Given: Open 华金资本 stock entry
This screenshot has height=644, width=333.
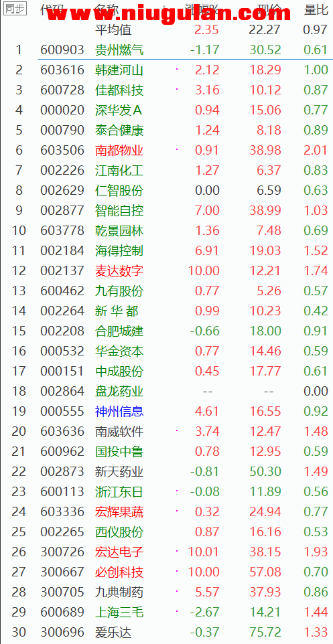Looking at the screenshot, I should tap(119, 351).
